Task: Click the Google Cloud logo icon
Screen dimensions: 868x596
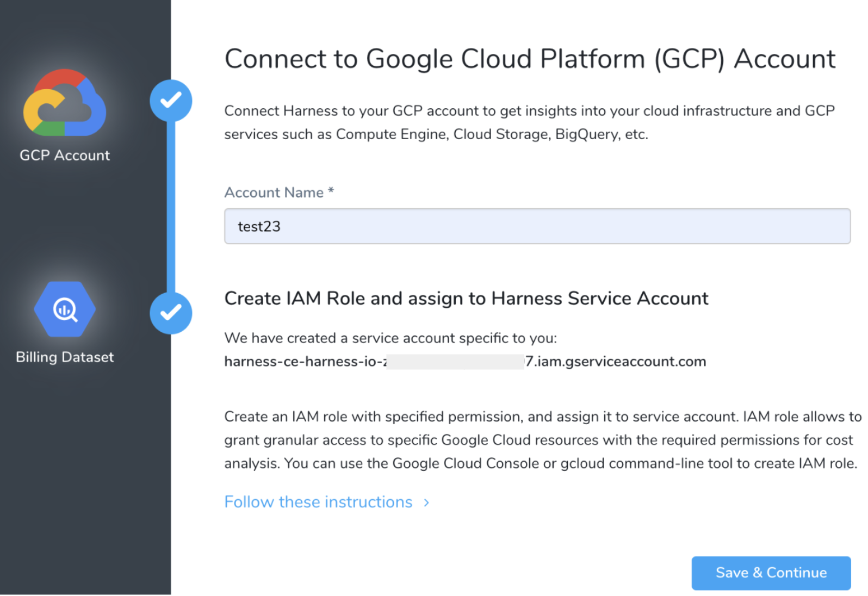Action: 64,102
